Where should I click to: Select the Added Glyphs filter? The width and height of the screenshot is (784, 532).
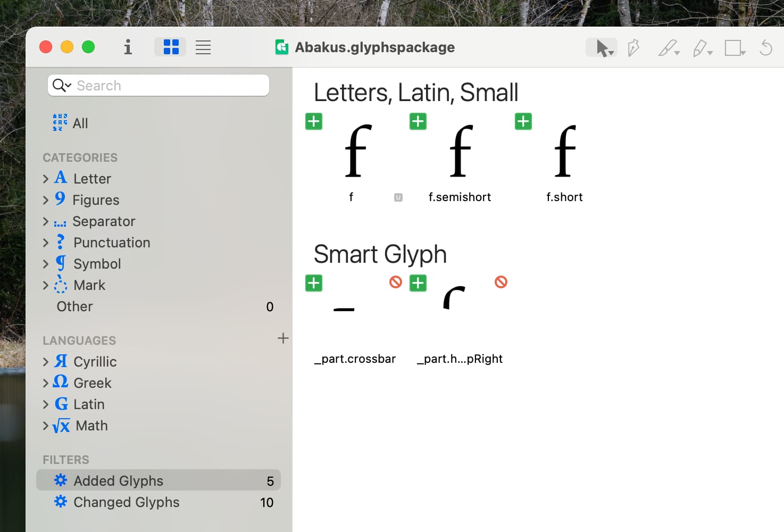(118, 481)
